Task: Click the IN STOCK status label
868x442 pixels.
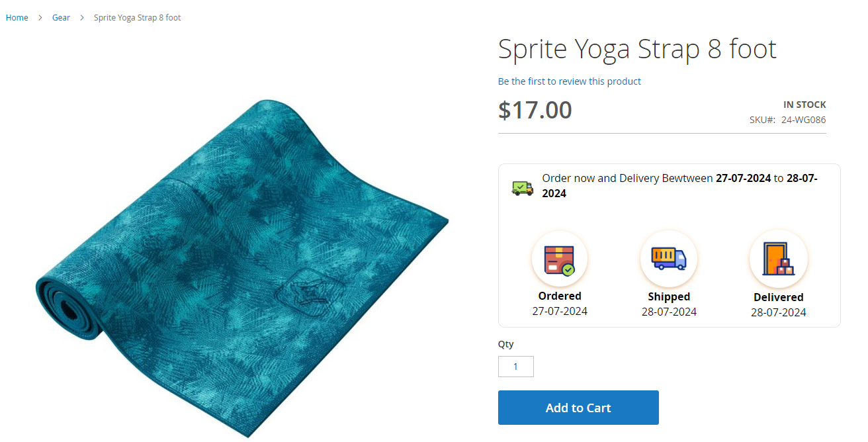Action: [804, 105]
